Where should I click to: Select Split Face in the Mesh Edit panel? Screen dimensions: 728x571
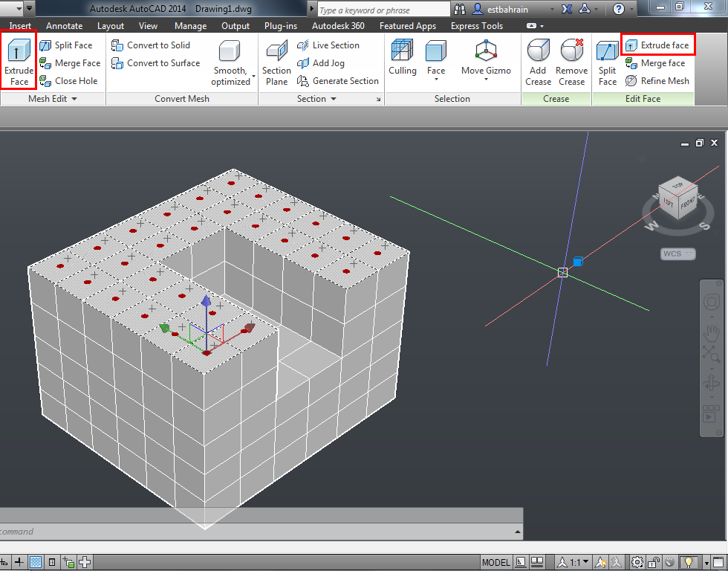click(66, 45)
